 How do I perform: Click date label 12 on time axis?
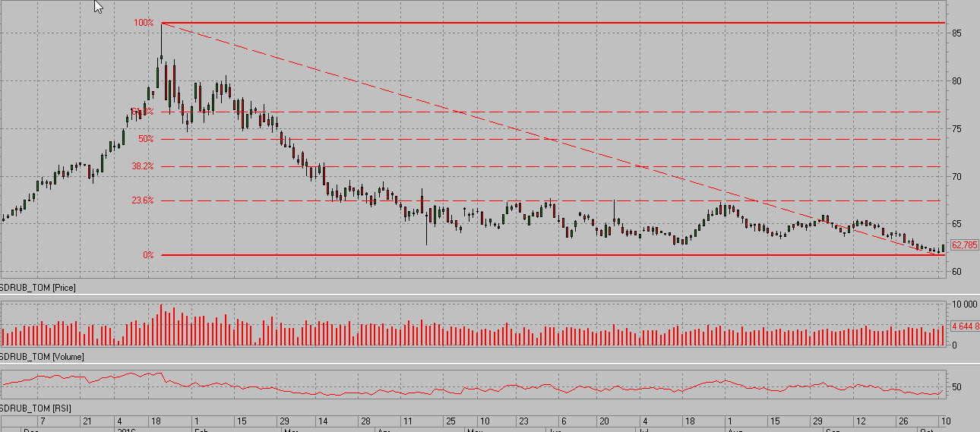click(x=861, y=421)
